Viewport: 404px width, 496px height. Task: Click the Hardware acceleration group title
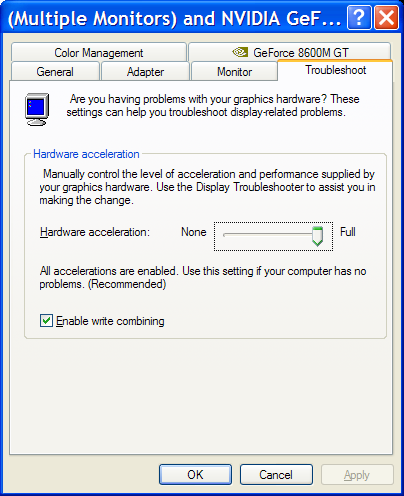(x=86, y=154)
